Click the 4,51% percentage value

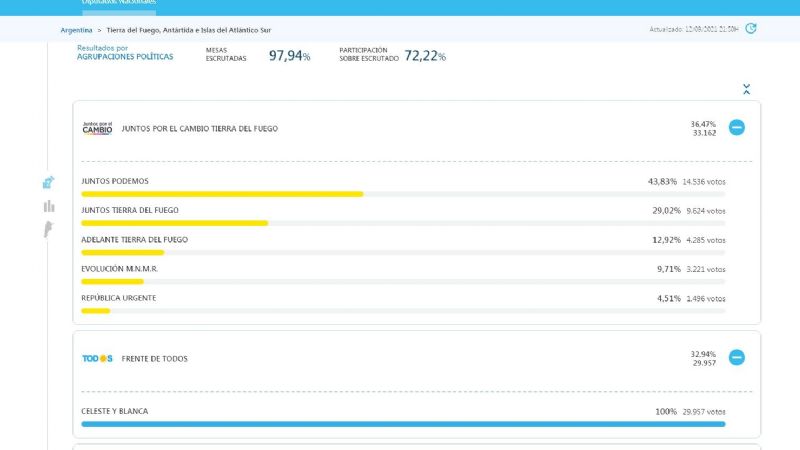pos(669,298)
